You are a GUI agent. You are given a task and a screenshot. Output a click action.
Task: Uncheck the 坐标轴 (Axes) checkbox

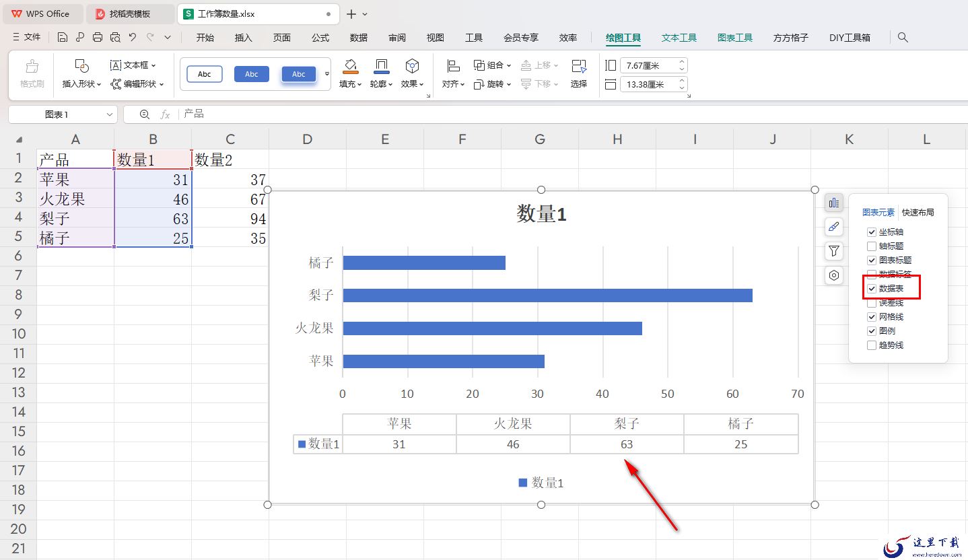(872, 232)
